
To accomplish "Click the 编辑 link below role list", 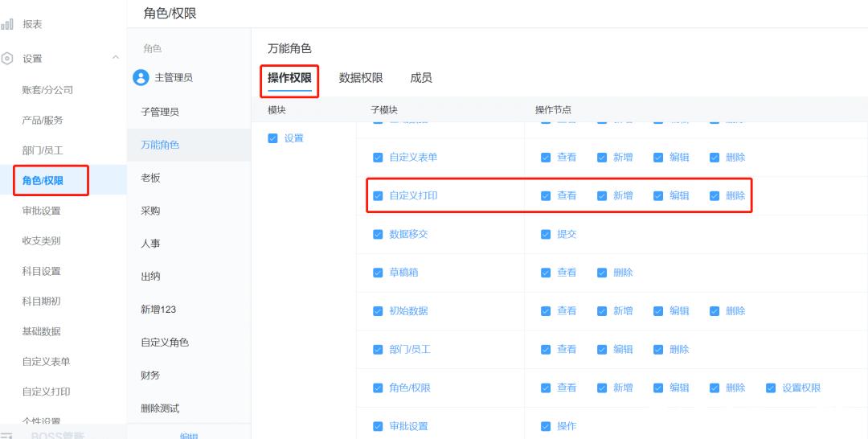I will (190, 436).
